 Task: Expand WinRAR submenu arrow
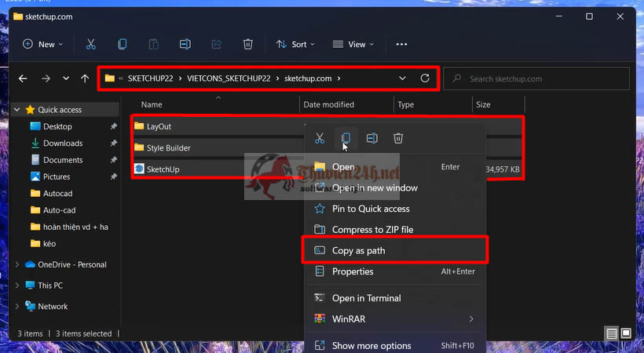[x=471, y=319]
